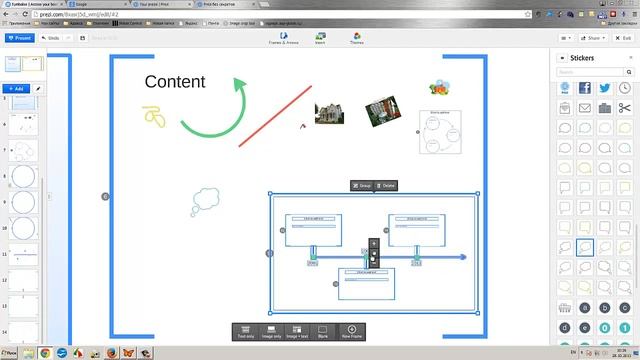Click the browser reload button
This screenshot has width=640, height=360.
click(25, 14)
